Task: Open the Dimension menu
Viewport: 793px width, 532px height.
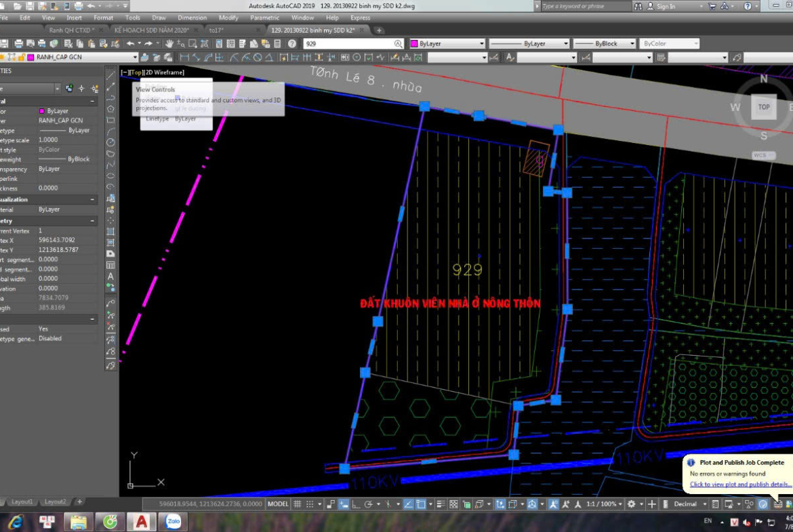Action: tap(192, 18)
